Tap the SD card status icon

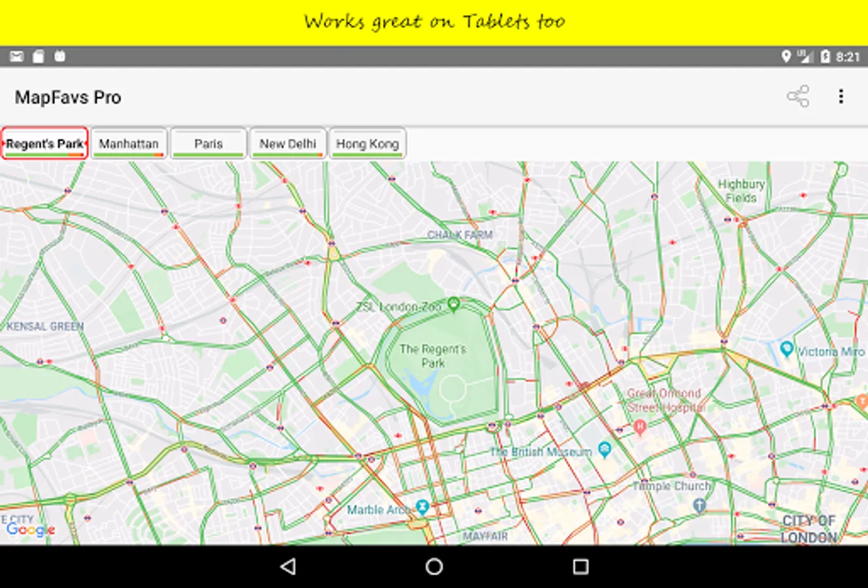click(x=39, y=57)
